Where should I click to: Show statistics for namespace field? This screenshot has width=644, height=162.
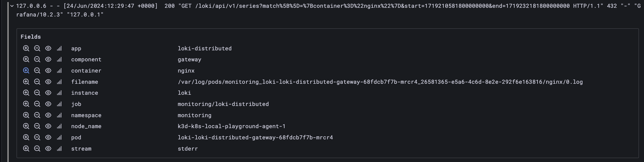[59, 115]
